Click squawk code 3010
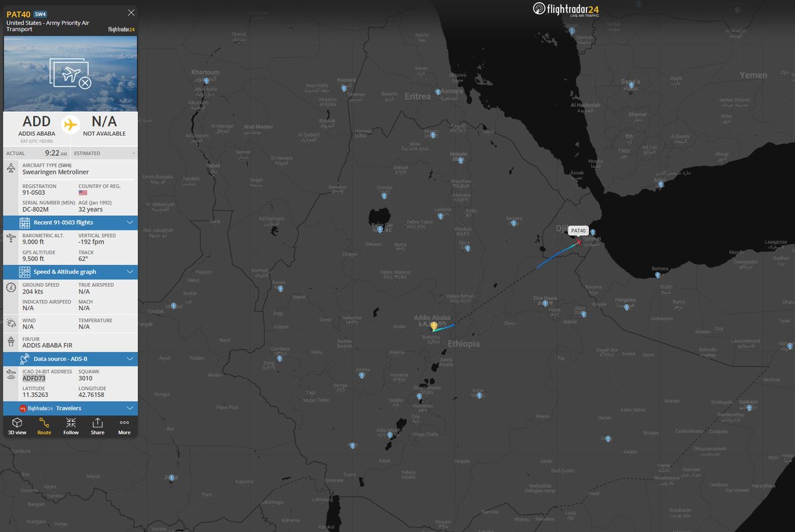Viewport: 795px width, 532px height. pos(85,378)
